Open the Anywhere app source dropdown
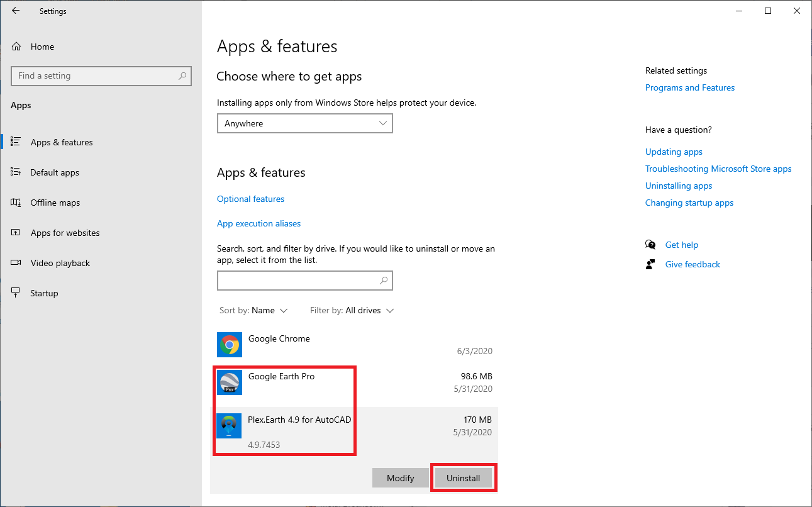812x507 pixels. pos(304,123)
